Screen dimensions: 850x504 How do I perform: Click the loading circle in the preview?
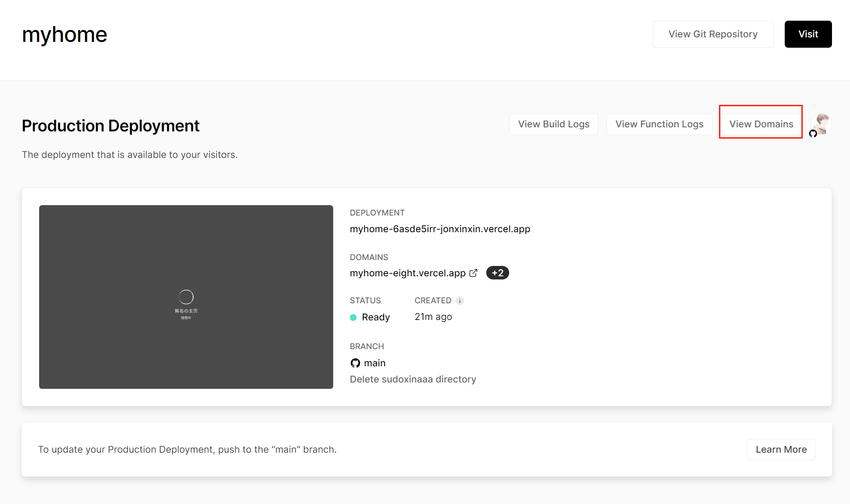point(186,297)
